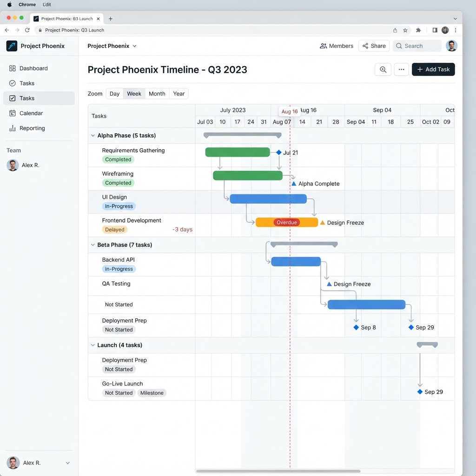Expand the Alex R. account menu chevron
The height and width of the screenshot is (476, 476).
pos(68,463)
